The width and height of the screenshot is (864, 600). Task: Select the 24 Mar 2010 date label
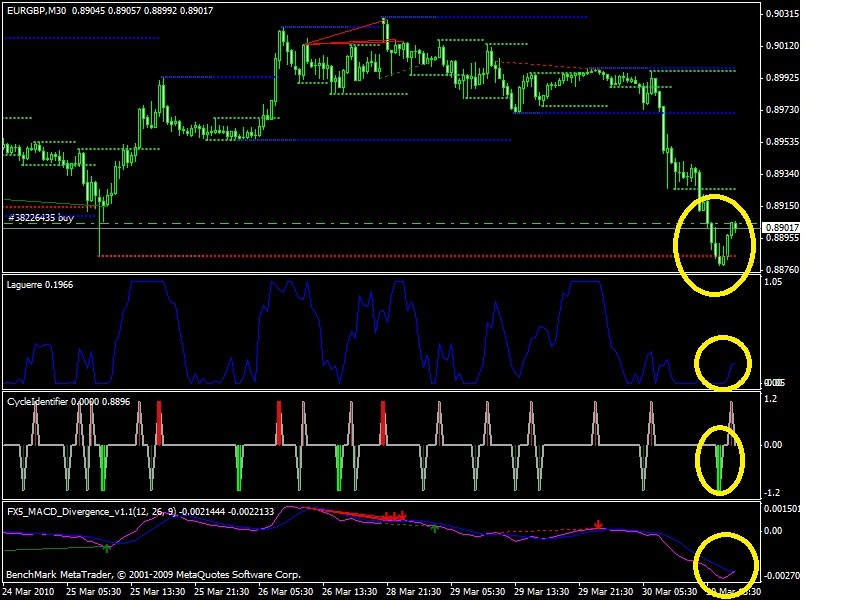point(28,591)
